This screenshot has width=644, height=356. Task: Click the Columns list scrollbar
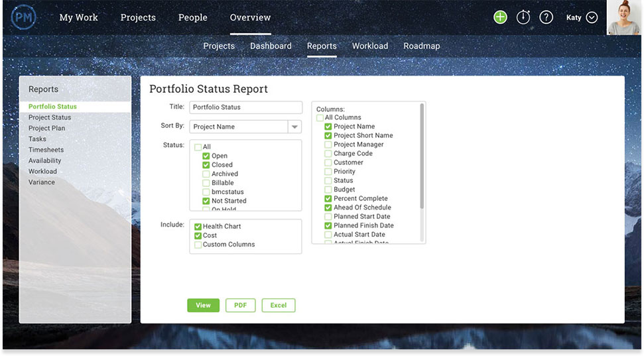(x=422, y=156)
